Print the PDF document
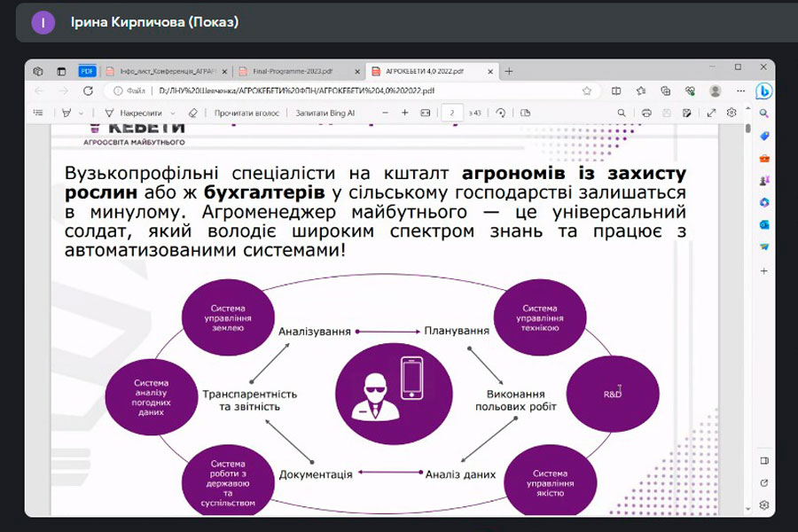This screenshot has height=532, width=798. [646, 113]
